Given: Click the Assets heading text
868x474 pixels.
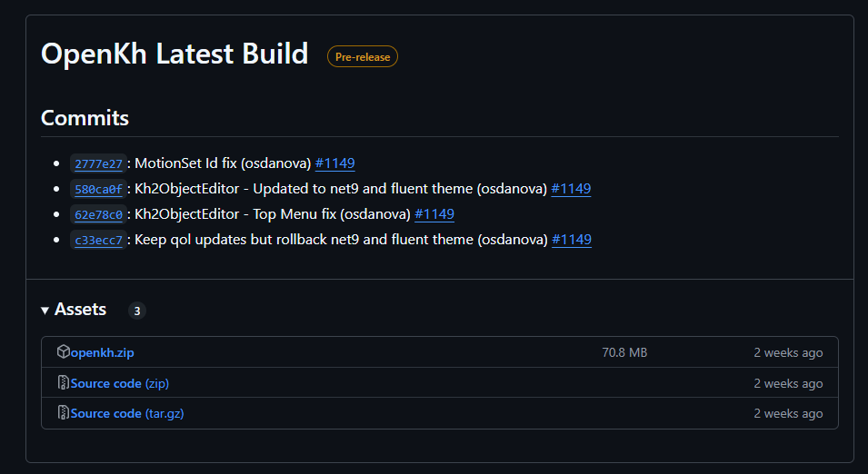Looking at the screenshot, I should (80, 309).
